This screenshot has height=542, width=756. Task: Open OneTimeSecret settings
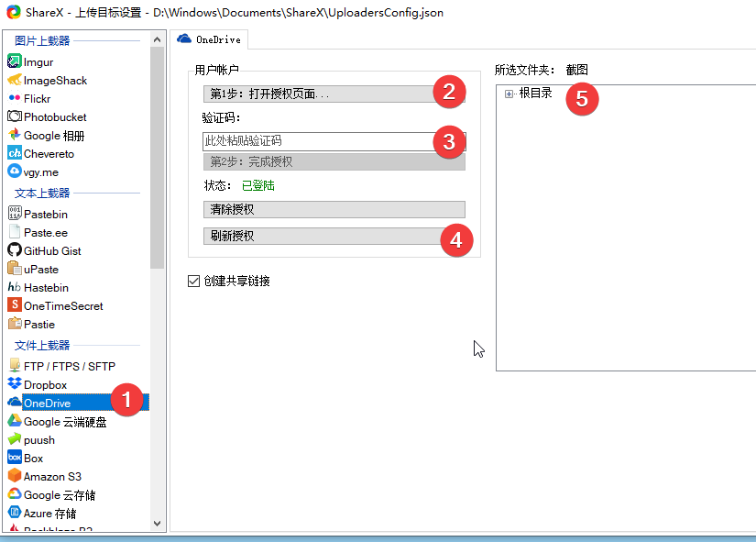pyautogui.click(x=63, y=306)
